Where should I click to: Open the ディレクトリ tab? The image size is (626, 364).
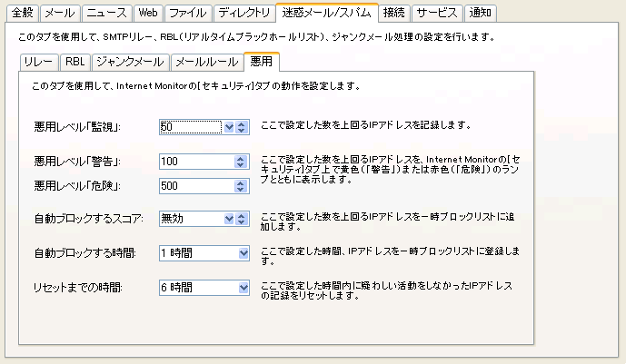[x=243, y=14]
